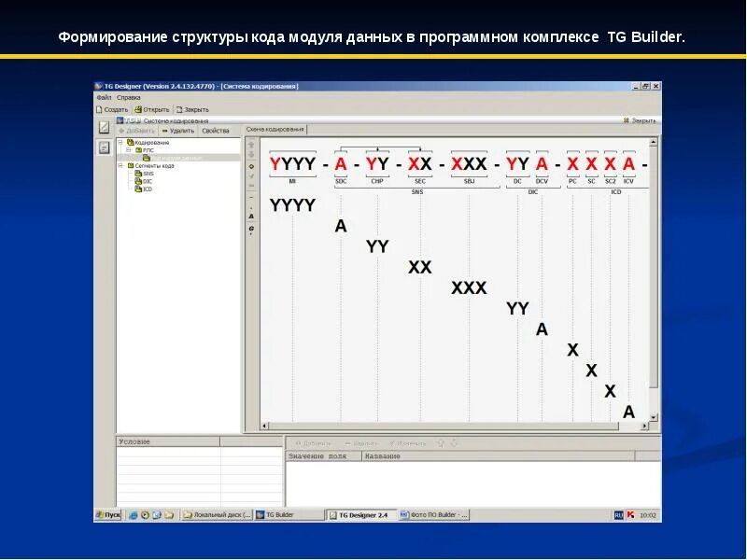The width and height of the screenshot is (747, 560).
Task: Select the DIC segment in the tree
Action: (x=144, y=181)
